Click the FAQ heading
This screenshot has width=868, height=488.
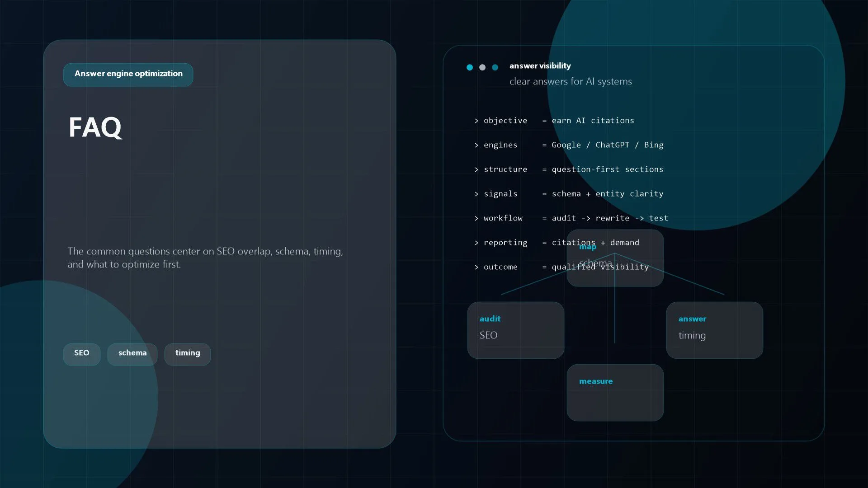click(x=95, y=127)
